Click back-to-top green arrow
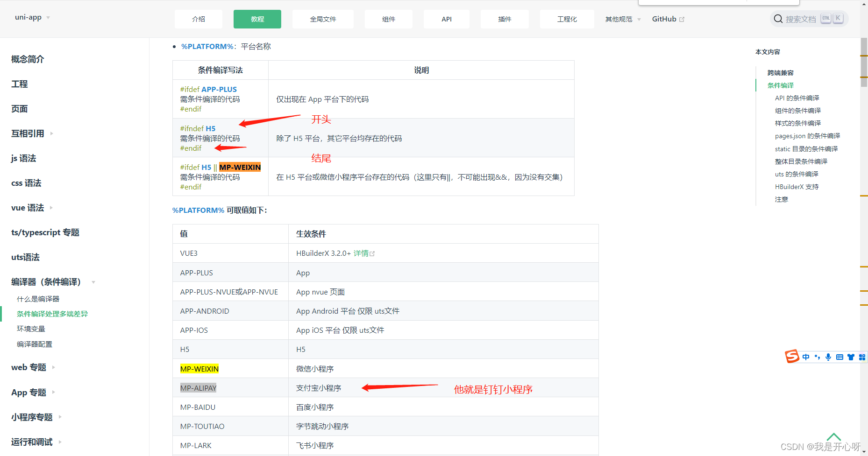868x456 pixels. click(x=834, y=437)
